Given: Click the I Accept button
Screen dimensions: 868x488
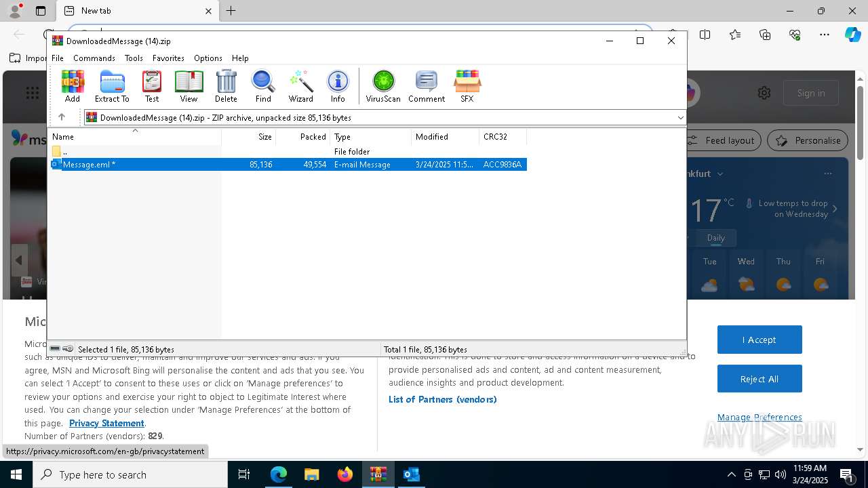Looking at the screenshot, I should 759,340.
